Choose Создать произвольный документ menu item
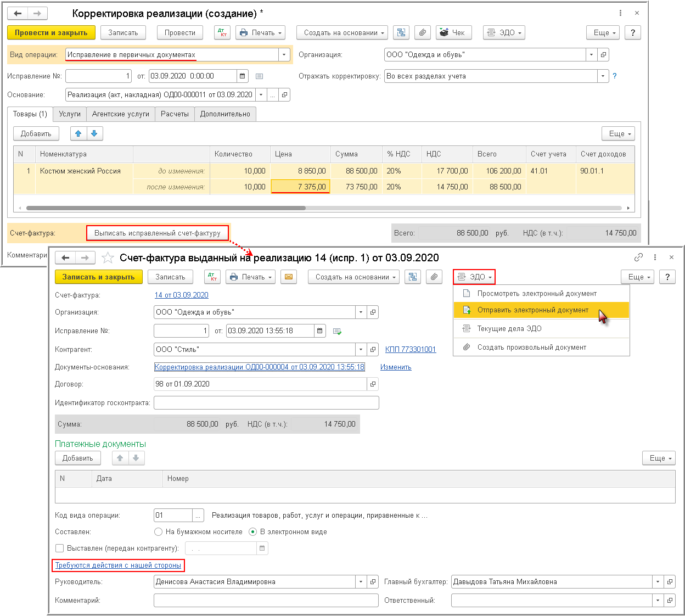Screen dimensions: 685x616 click(541, 348)
